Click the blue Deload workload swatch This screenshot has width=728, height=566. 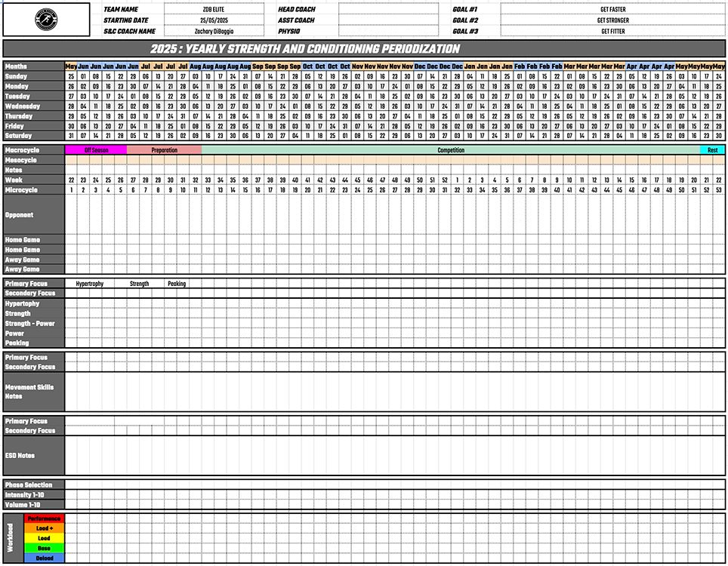[45, 558]
